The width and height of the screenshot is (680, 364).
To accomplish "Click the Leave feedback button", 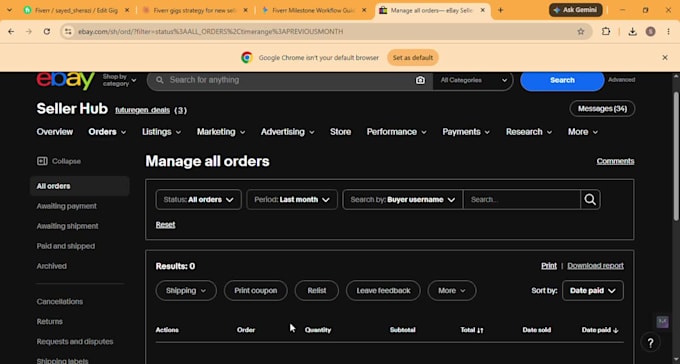I will point(383,291).
